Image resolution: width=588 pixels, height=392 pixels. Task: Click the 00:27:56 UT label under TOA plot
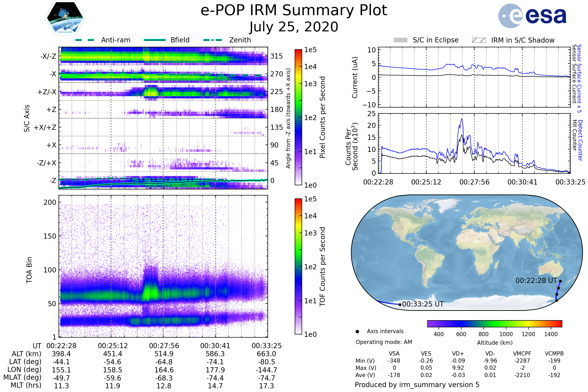point(164,346)
